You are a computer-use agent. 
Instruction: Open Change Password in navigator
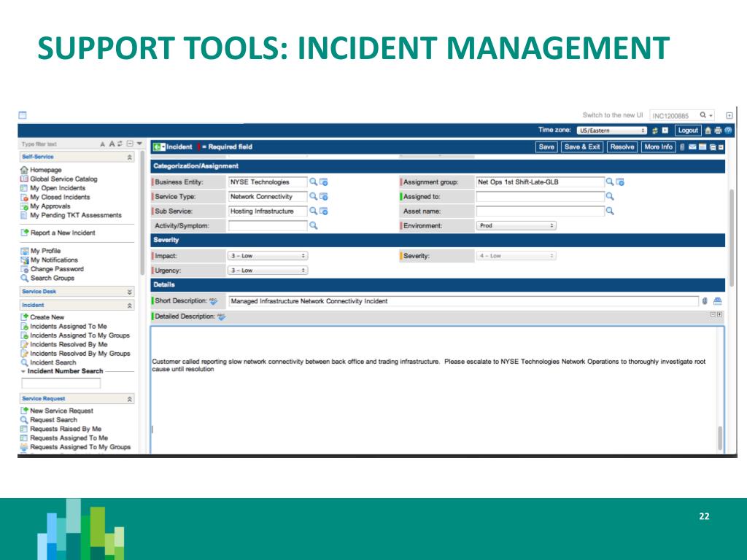(x=57, y=269)
